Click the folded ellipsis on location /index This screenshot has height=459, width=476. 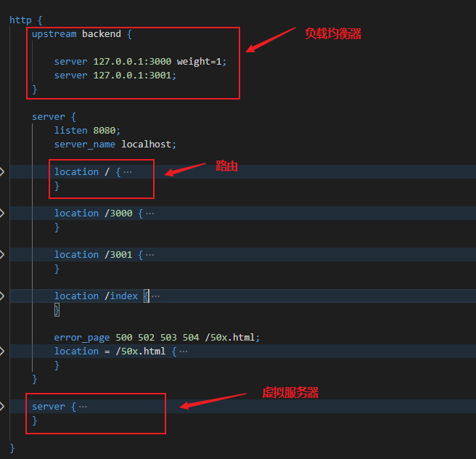click(x=155, y=296)
